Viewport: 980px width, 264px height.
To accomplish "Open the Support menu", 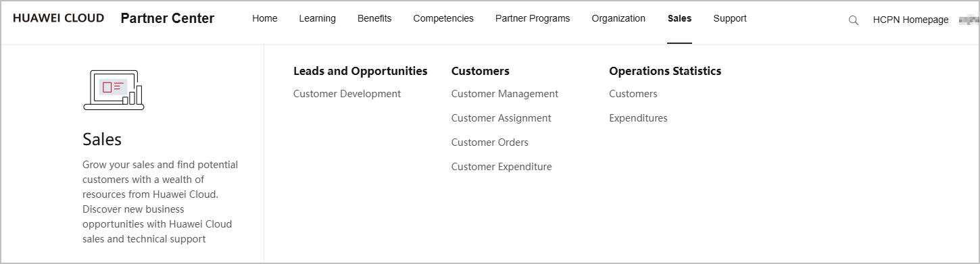I will (x=730, y=18).
